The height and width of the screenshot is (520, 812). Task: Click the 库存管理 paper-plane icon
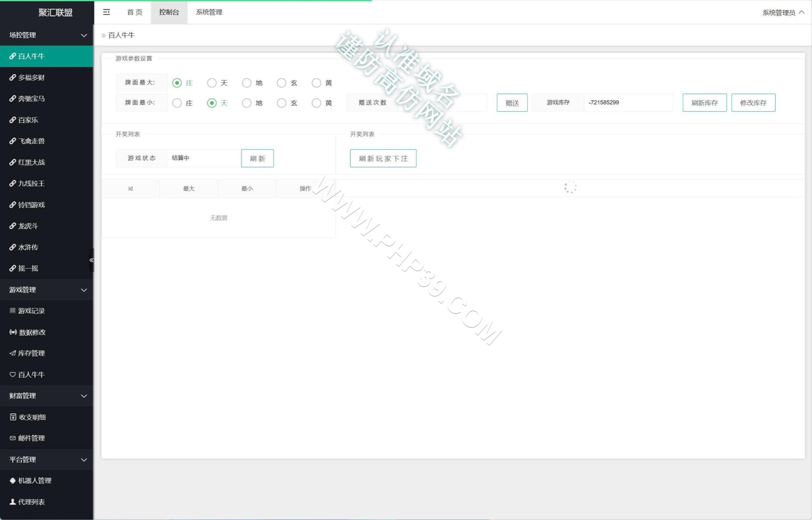click(x=12, y=353)
